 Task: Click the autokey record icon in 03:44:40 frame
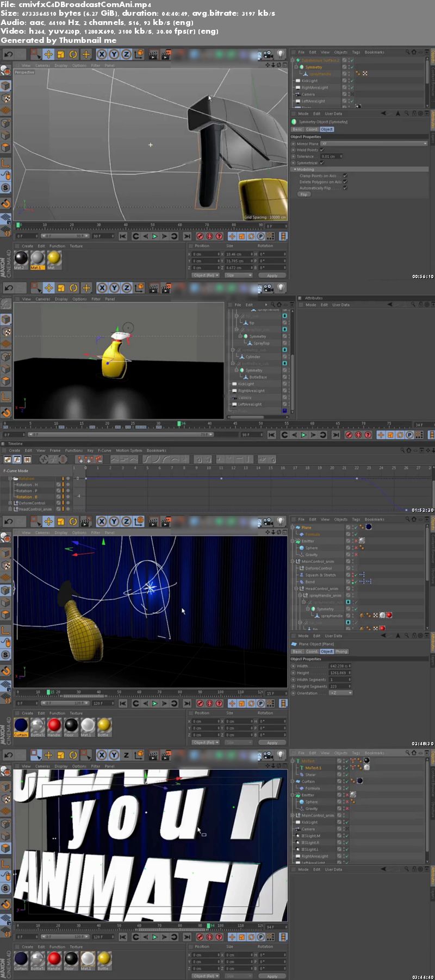[x=209, y=937]
